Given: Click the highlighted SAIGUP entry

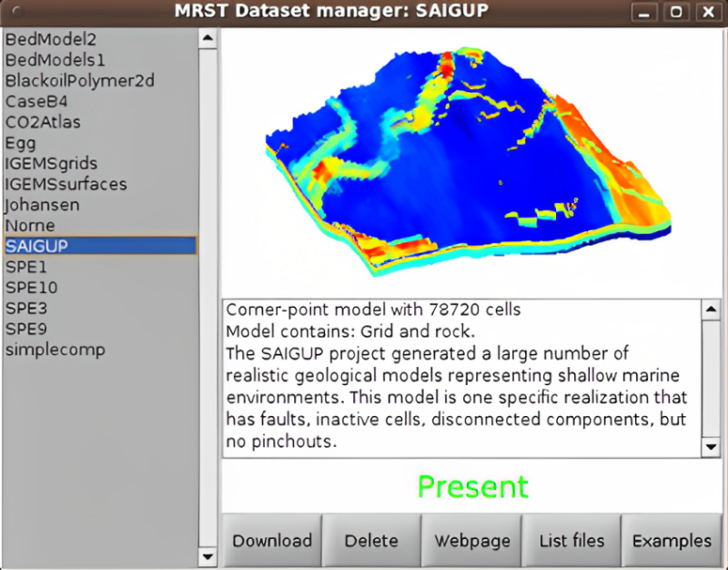Looking at the screenshot, I should tap(100, 246).
